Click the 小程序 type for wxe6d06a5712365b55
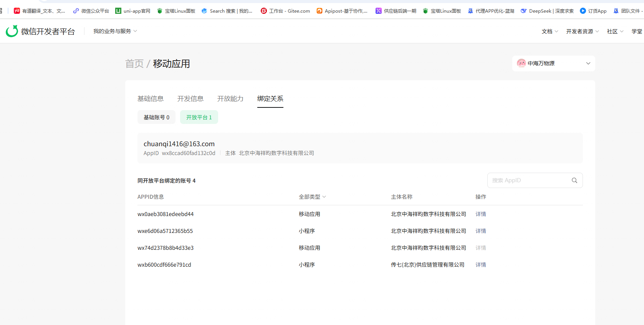 click(x=307, y=231)
